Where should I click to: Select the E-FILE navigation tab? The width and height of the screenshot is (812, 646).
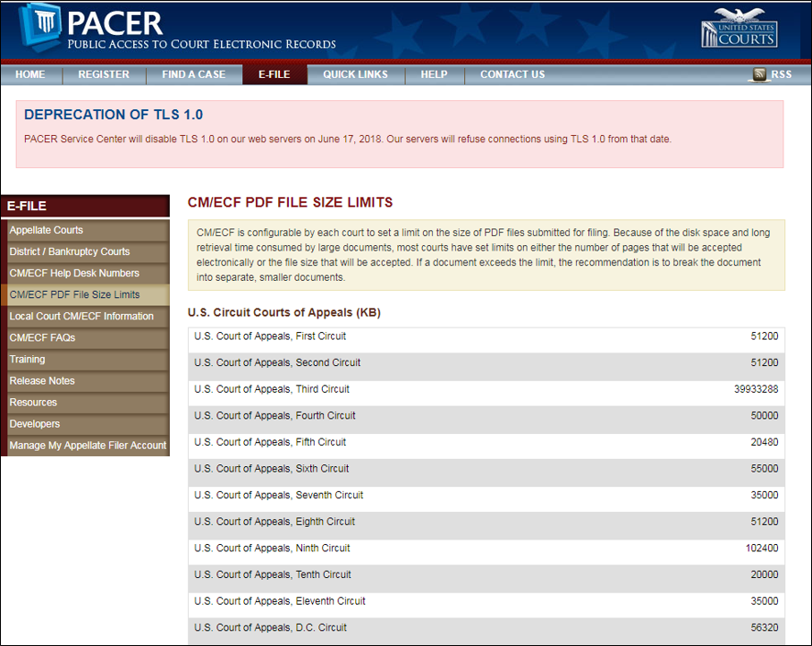tap(275, 74)
